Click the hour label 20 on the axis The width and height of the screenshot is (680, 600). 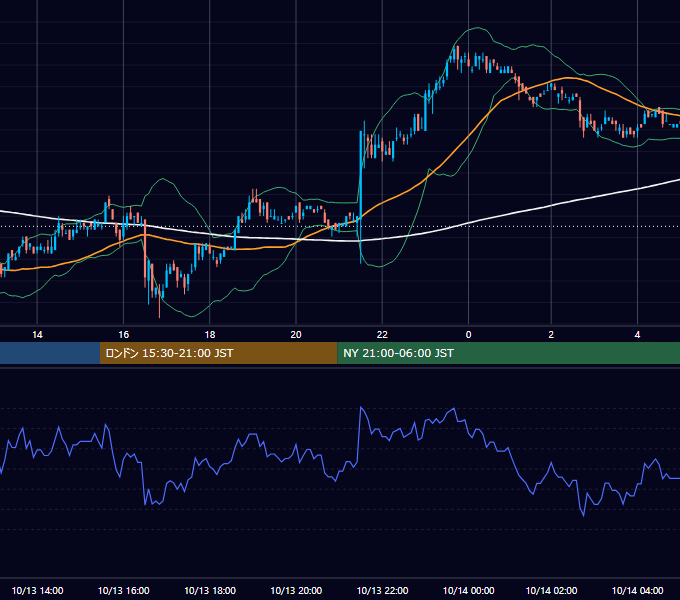(296, 335)
